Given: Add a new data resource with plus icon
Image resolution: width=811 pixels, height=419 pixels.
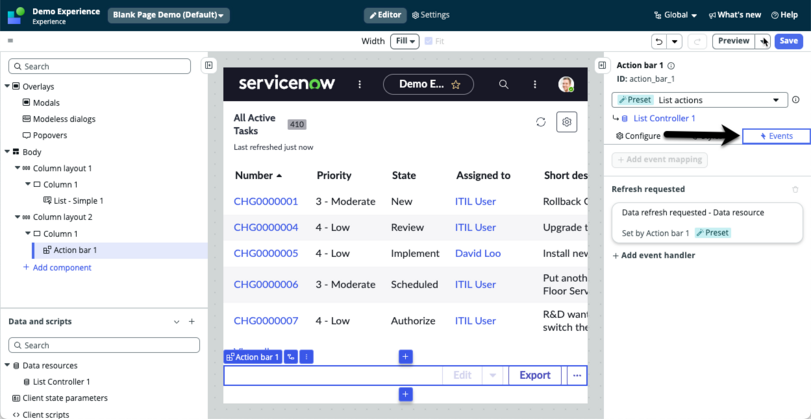Looking at the screenshot, I should pyautogui.click(x=191, y=322).
